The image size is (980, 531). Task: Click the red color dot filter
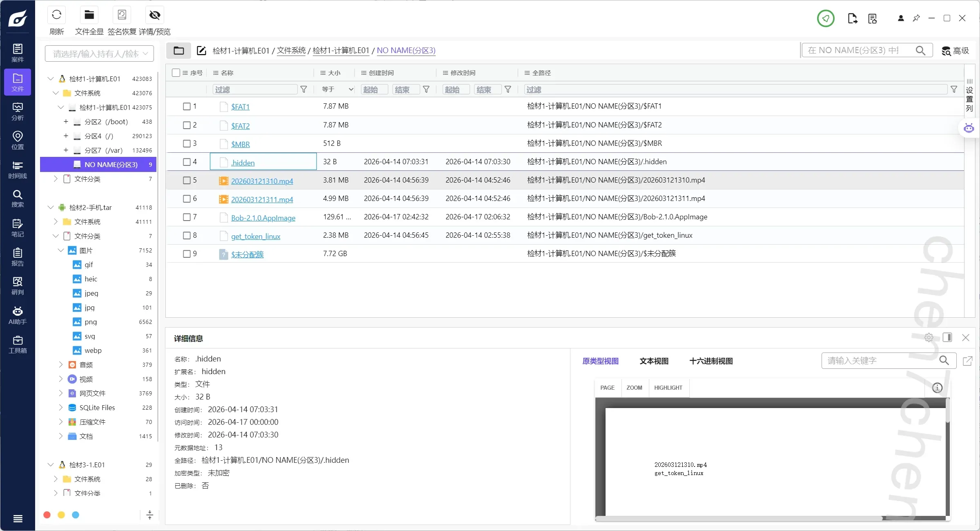coord(47,515)
